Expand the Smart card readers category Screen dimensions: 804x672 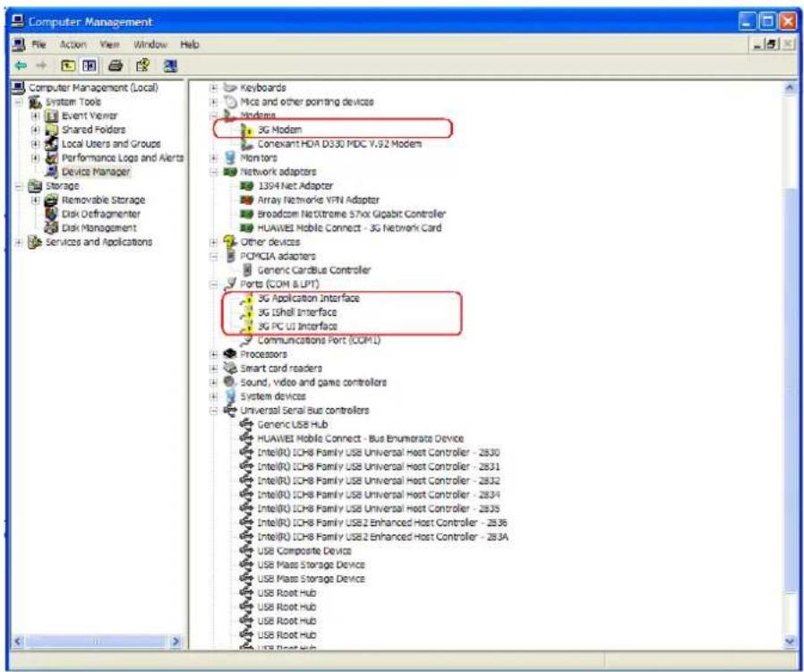[214, 369]
